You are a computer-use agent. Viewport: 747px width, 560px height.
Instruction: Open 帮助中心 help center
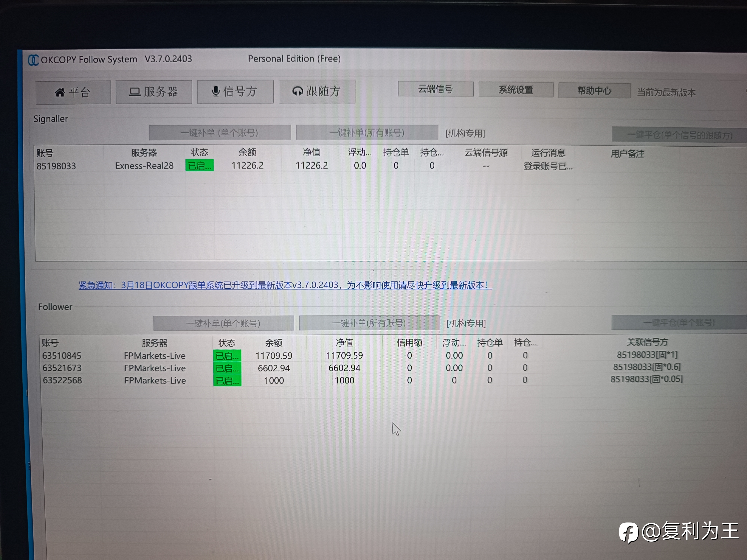[x=594, y=91]
